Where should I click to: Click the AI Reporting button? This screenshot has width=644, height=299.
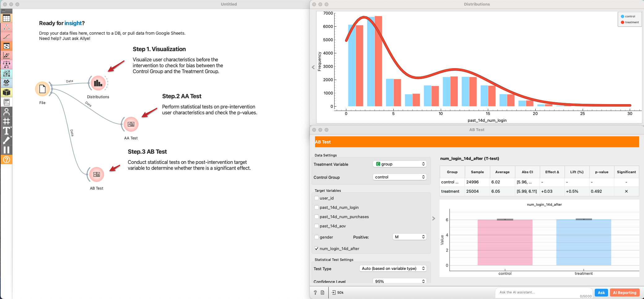point(624,292)
